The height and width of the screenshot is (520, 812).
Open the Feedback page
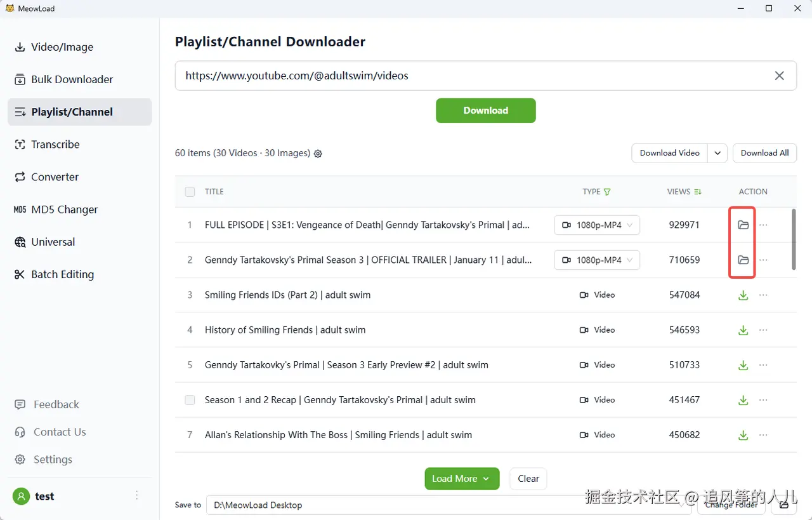pyautogui.click(x=48, y=404)
